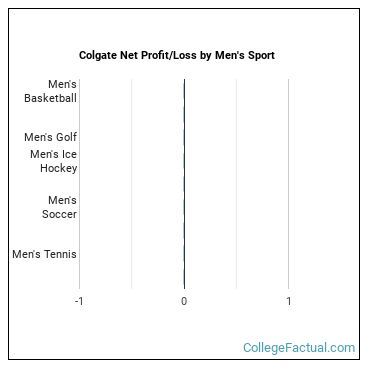
Task: Click the word 'Soccer' in axis labels
Action: pos(59,214)
